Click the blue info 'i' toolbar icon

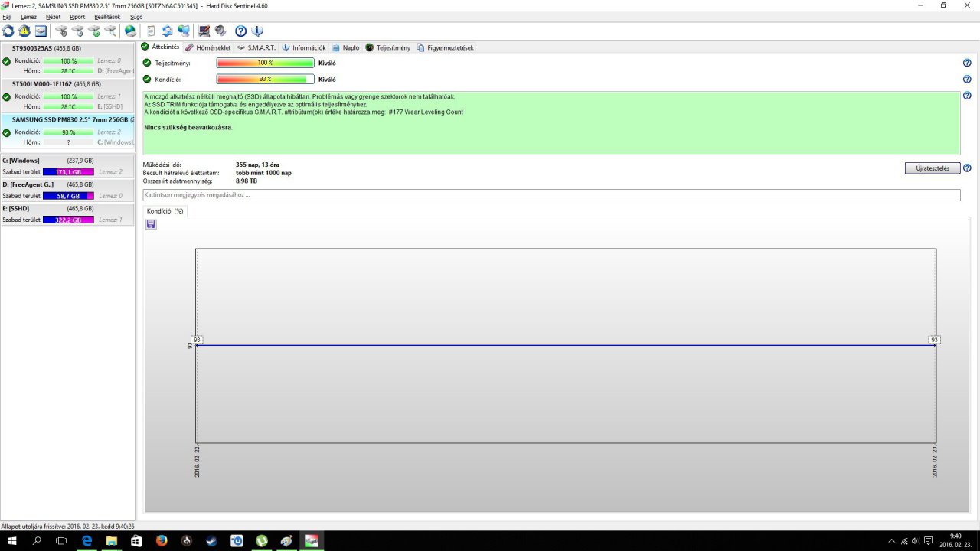point(257,31)
